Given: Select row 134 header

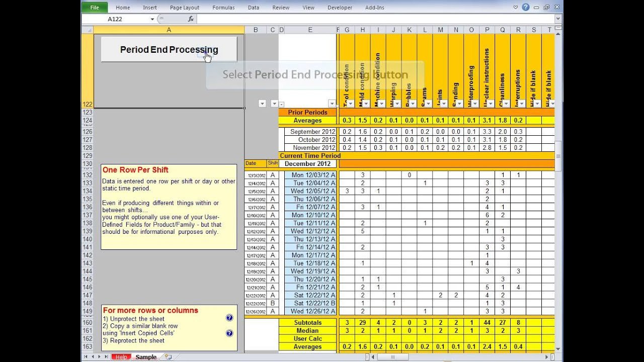Looking at the screenshot, I should (x=88, y=191).
